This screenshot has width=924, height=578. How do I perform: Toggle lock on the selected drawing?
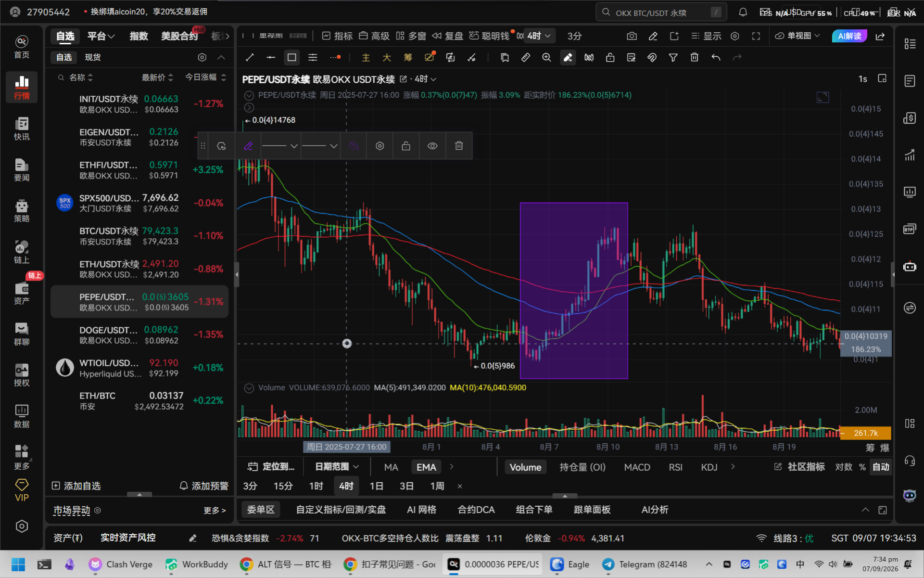click(x=406, y=146)
